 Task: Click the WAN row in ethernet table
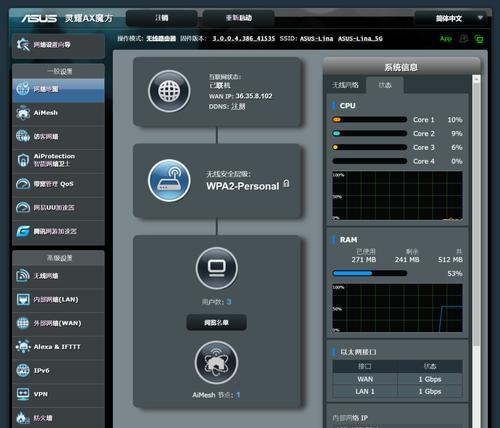[397, 379]
